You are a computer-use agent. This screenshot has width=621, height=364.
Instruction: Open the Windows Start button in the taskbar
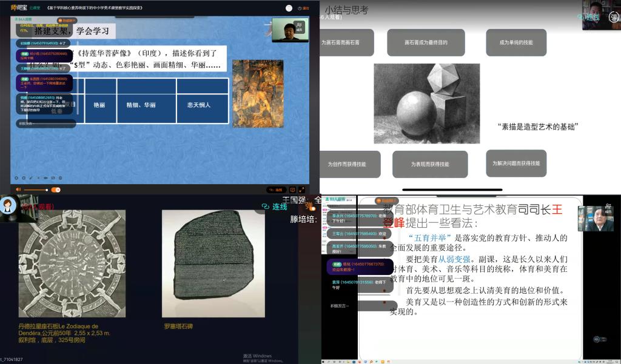click(324, 362)
